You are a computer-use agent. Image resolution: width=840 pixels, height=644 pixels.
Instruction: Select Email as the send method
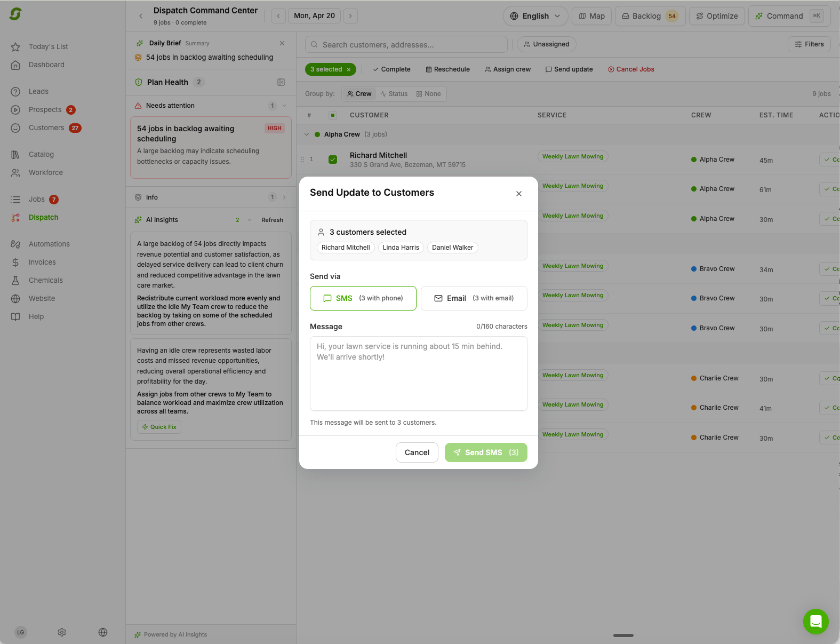tap(474, 298)
